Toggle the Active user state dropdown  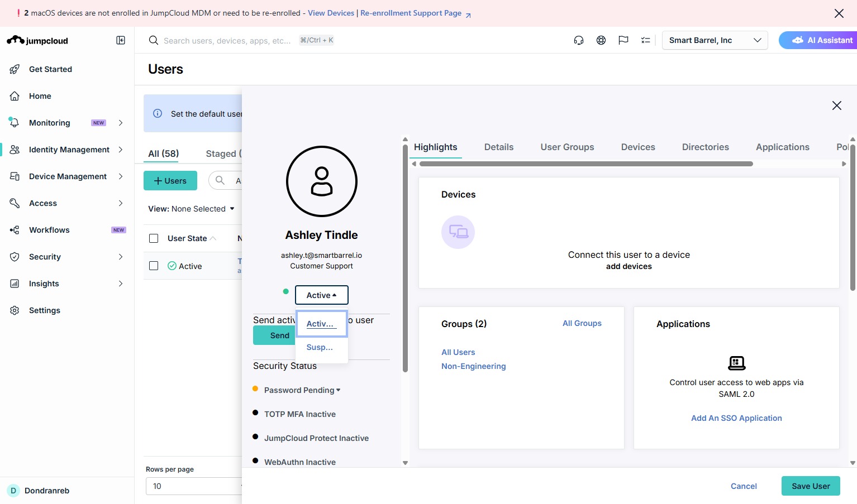coord(322,295)
